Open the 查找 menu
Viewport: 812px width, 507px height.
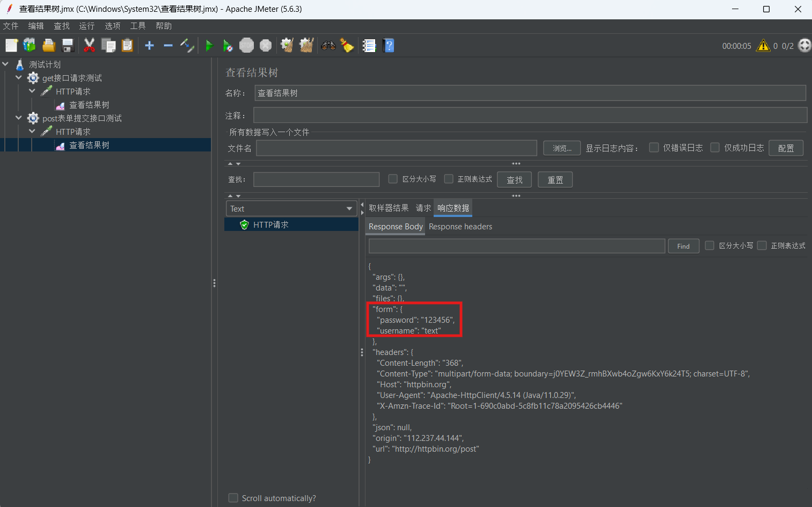(62, 26)
